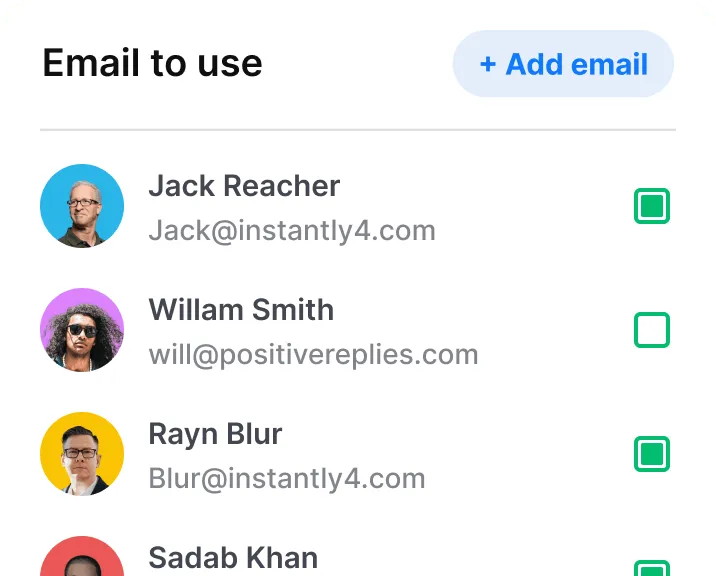Image resolution: width=716 pixels, height=576 pixels.
Task: Click the will@positivereplies.com address
Action: [x=313, y=355]
